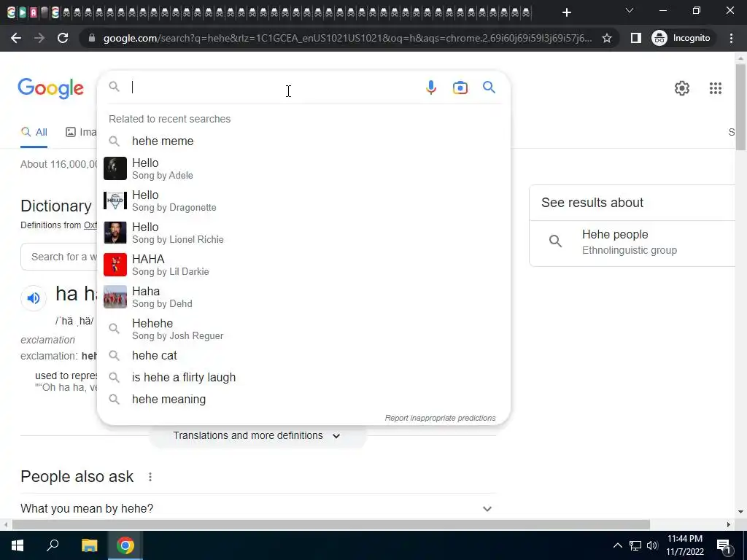Click the horizontal scrollbar thumb
The height and width of the screenshot is (560, 747).
pyautogui.click(x=331, y=525)
